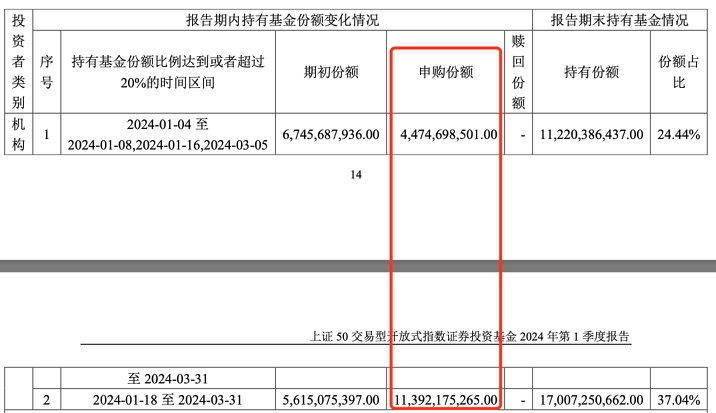Click date range 2024-01-18 至 2024-03-31
Image resolution: width=716 pixels, height=413 pixels.
click(x=168, y=400)
